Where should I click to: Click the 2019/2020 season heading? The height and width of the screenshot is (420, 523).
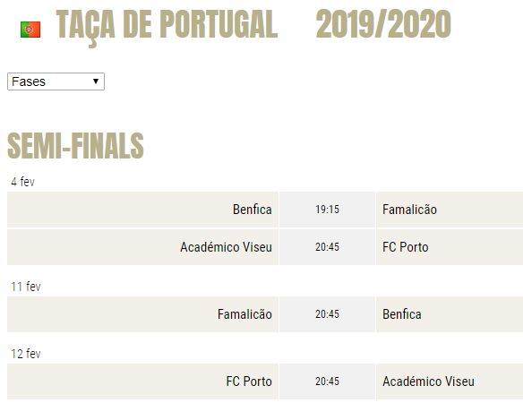[x=383, y=24]
